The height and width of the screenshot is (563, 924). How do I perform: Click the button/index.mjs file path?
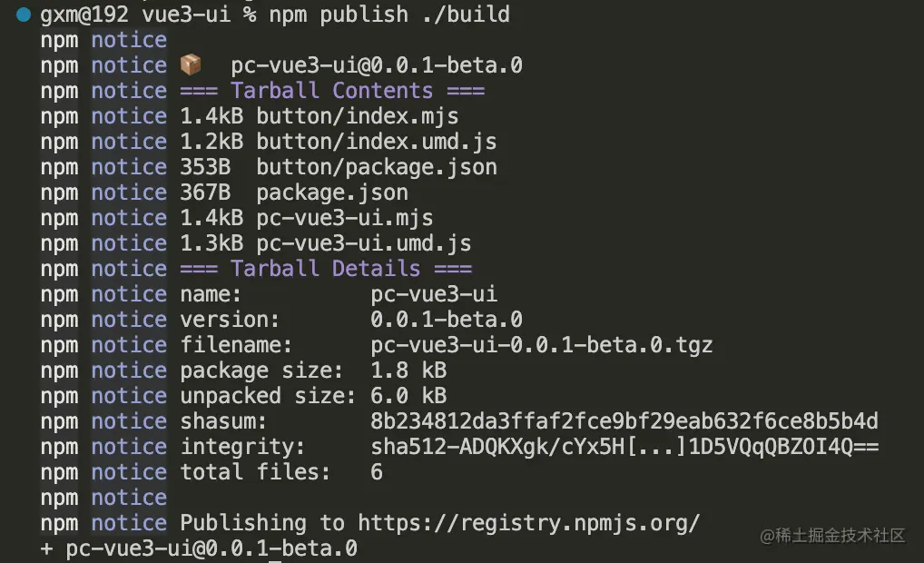tap(357, 116)
